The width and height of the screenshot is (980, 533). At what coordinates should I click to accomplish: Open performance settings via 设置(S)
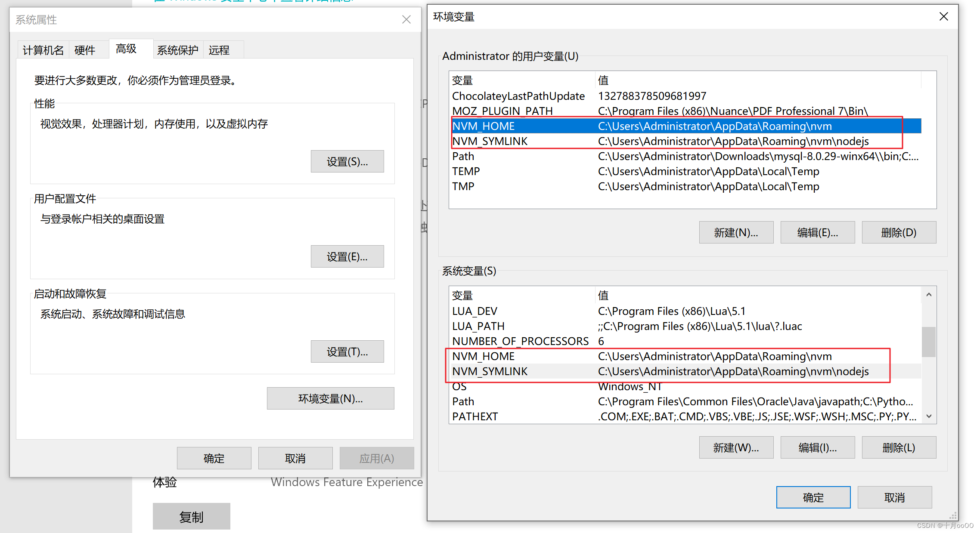(x=347, y=161)
